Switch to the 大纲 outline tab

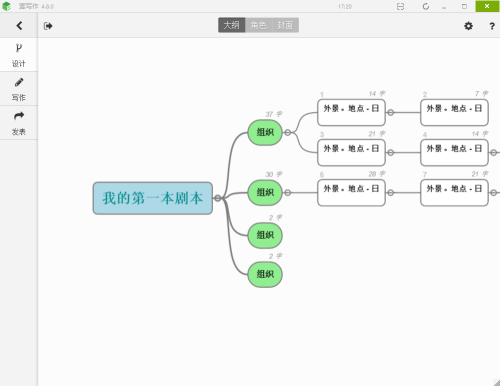[x=232, y=25]
